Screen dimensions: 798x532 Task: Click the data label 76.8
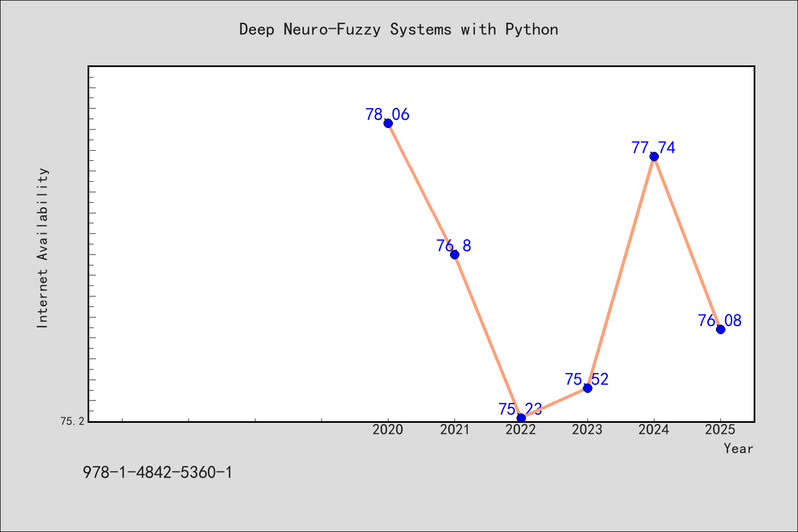(454, 246)
